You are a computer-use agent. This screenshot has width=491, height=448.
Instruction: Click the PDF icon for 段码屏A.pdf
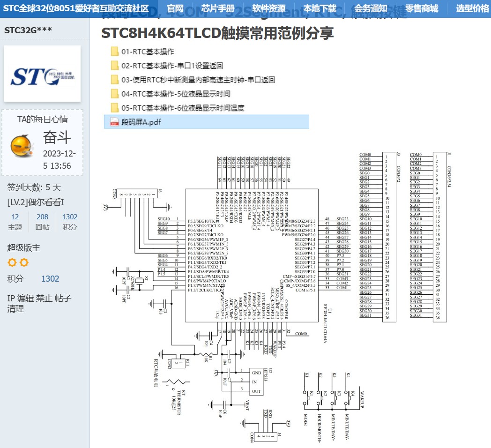[115, 122]
